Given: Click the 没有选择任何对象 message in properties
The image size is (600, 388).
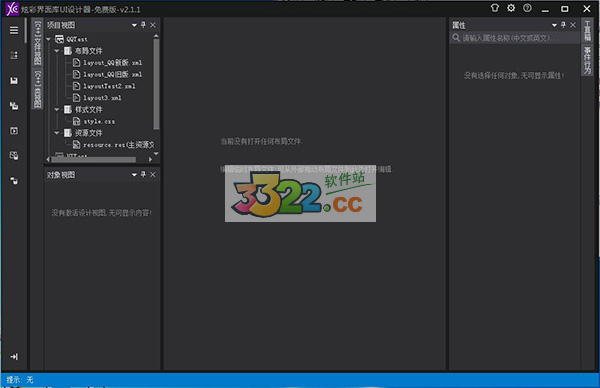Looking at the screenshot, I should pyautogui.click(x=514, y=75).
